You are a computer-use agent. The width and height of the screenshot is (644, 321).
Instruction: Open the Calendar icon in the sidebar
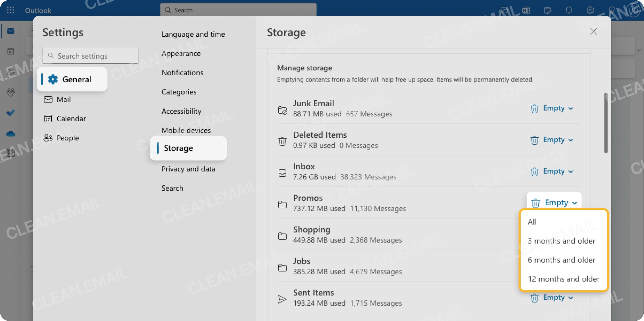click(10, 51)
